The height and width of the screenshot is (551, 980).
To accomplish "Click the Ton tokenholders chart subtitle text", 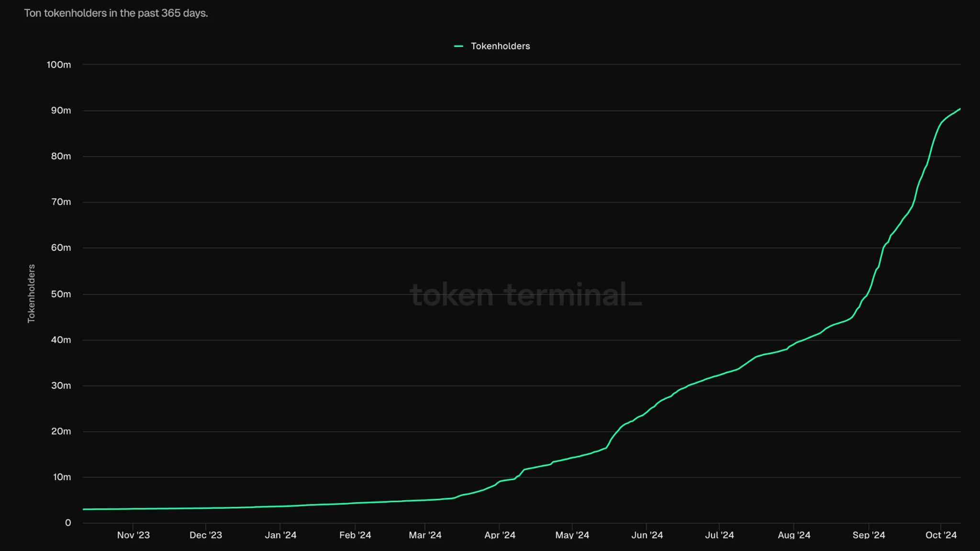I will tap(116, 13).
